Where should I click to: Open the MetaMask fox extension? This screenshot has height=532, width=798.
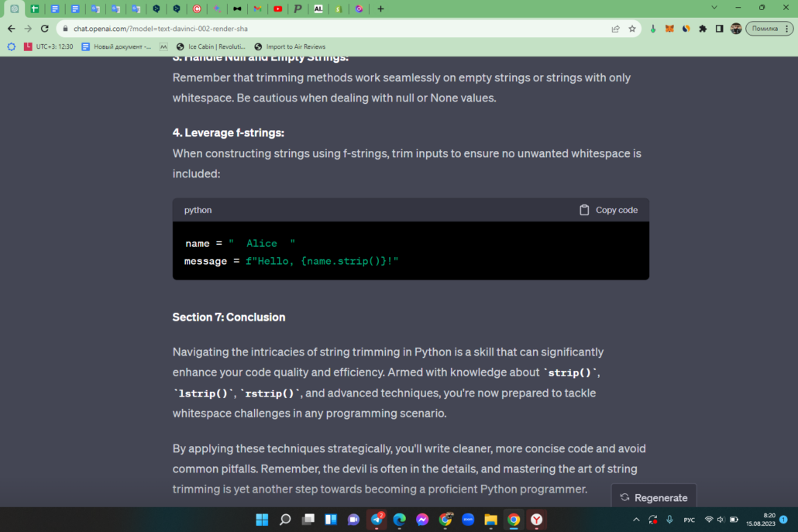669,29
